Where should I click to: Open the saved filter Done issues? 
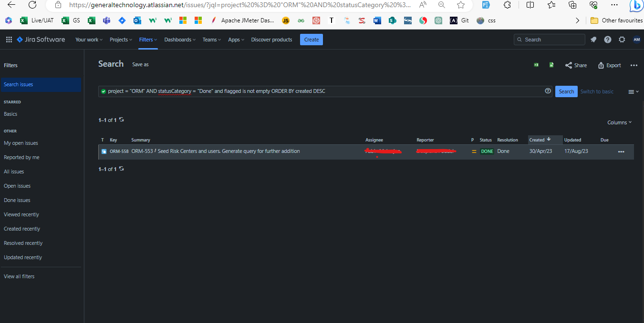[17, 200]
